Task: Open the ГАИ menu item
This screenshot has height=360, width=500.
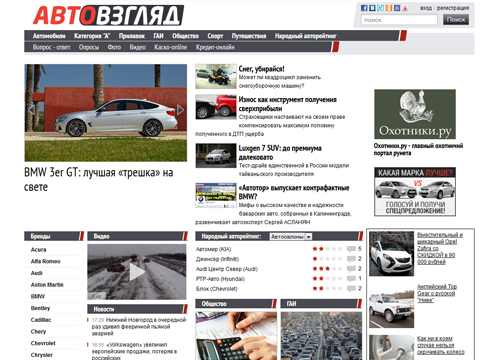Action: 158,36
